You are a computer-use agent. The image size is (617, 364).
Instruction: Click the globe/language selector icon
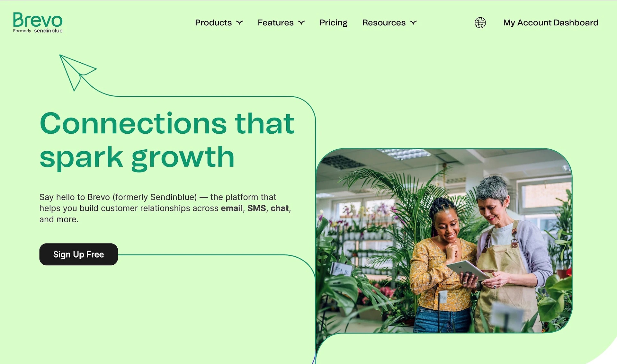[x=480, y=23]
